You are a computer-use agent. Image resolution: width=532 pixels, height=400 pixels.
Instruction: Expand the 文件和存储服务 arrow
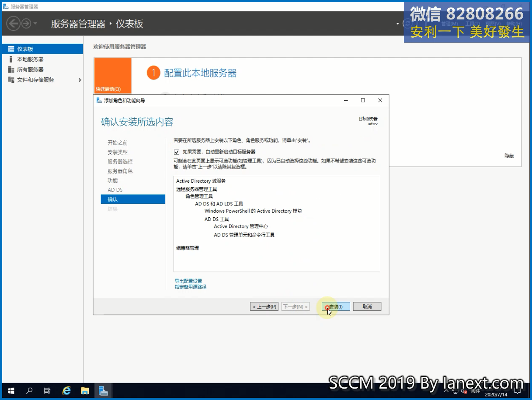click(x=80, y=80)
